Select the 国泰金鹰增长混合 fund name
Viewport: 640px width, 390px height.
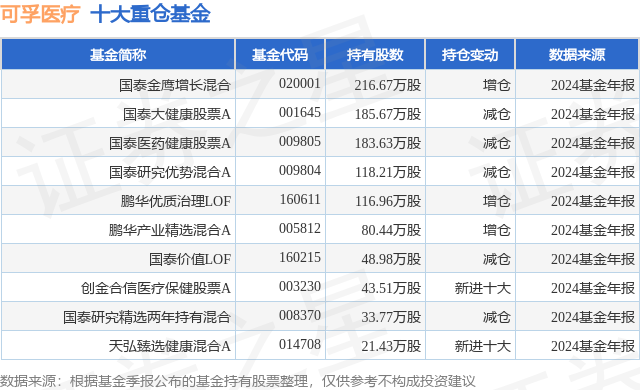click(175, 85)
